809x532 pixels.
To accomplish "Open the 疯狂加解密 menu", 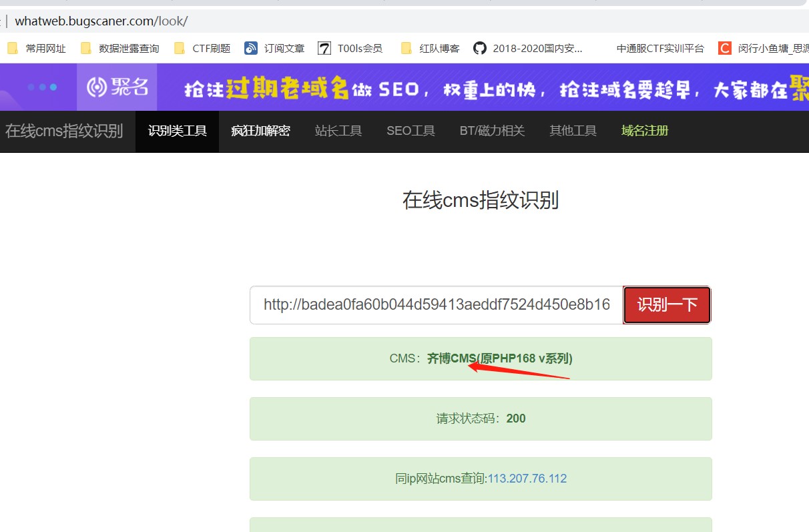I will [260, 131].
